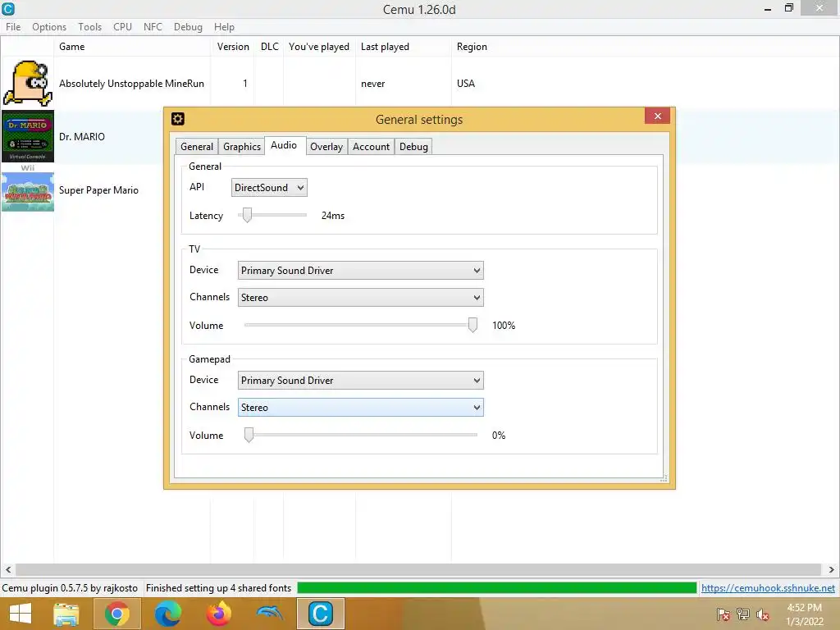
Task: Switch to the Overlay tab
Action: [x=326, y=147]
